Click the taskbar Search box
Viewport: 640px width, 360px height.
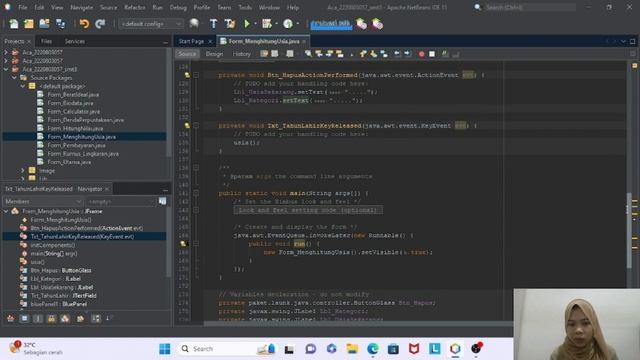pos(227,349)
